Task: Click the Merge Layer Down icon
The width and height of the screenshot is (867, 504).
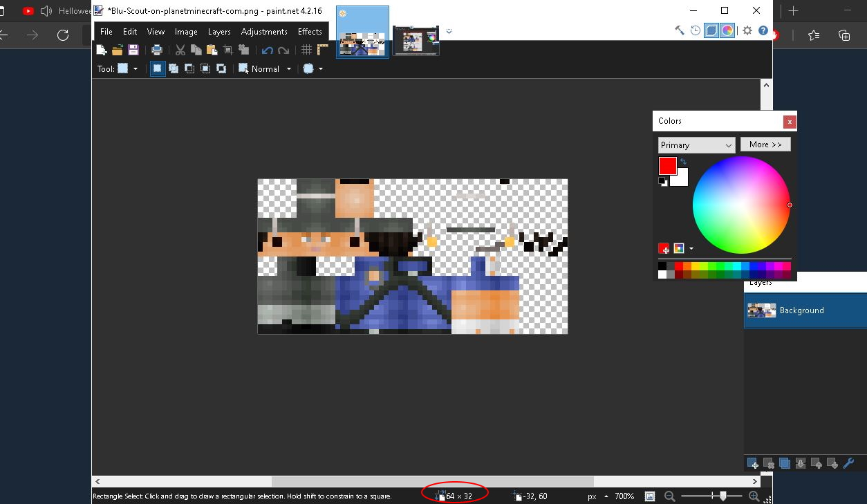Action: (800, 463)
